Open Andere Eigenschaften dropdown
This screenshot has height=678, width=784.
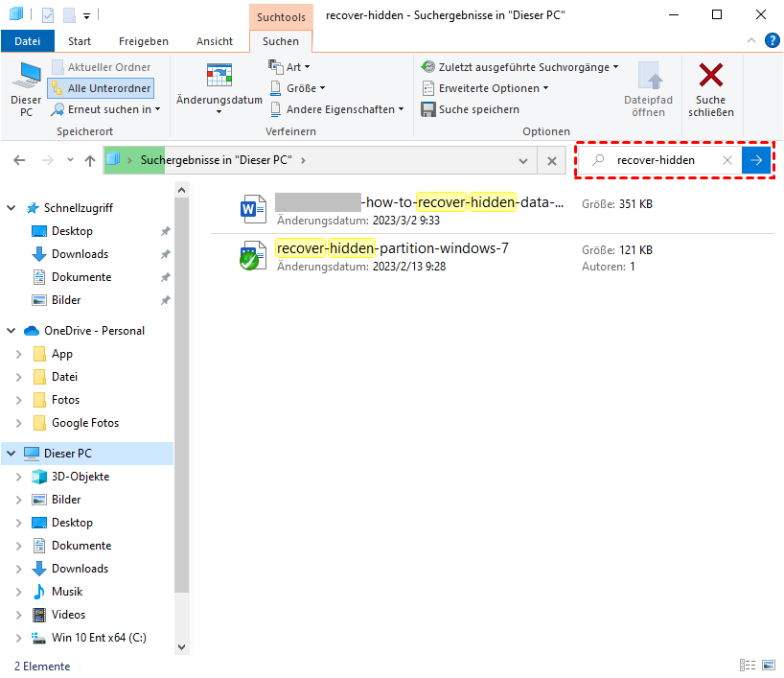[x=337, y=109]
